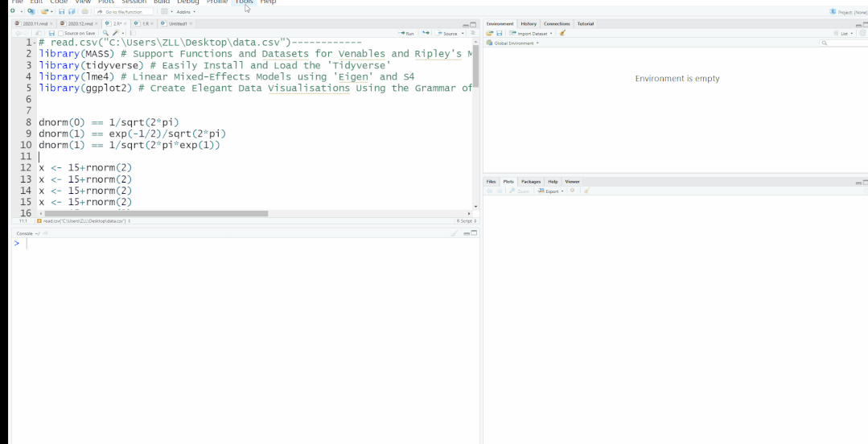Click the next plot arrow icon
Screen dimensions: 868x444
tap(500, 191)
